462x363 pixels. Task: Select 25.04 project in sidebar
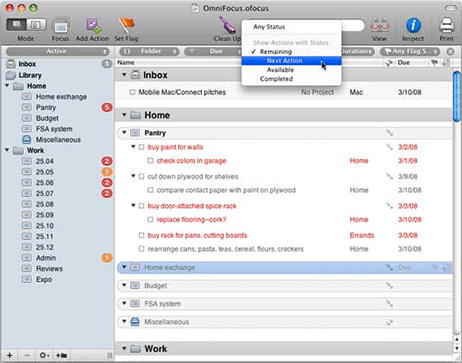click(x=44, y=161)
